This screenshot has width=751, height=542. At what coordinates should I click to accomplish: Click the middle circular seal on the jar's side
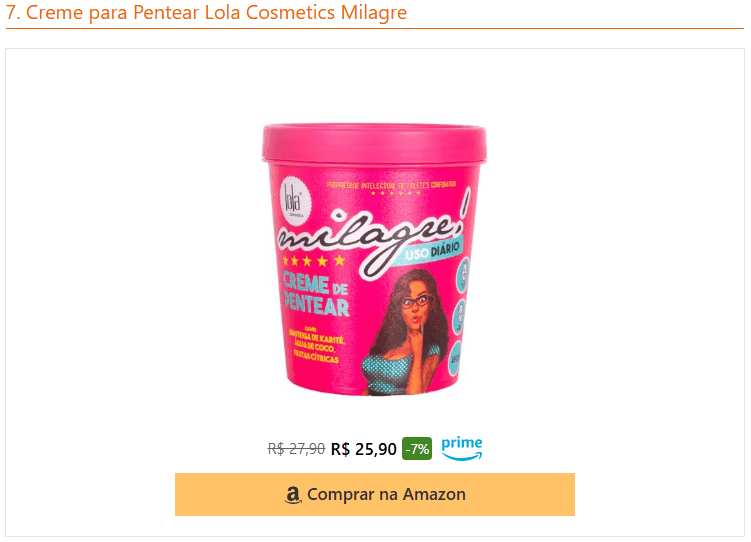coord(460,316)
